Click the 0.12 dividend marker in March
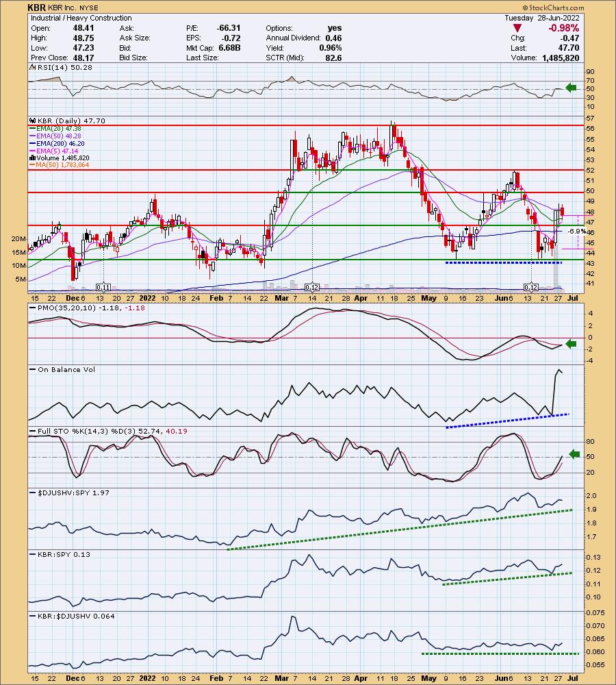Screen dimensions: 616x685 [x=311, y=288]
